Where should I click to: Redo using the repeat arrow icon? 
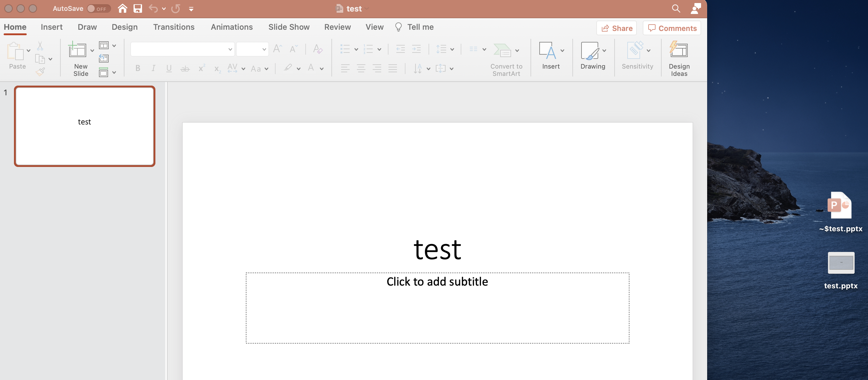pyautogui.click(x=175, y=8)
